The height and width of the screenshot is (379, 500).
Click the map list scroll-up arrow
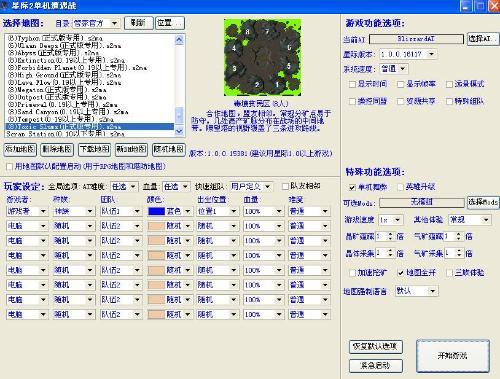(179, 40)
